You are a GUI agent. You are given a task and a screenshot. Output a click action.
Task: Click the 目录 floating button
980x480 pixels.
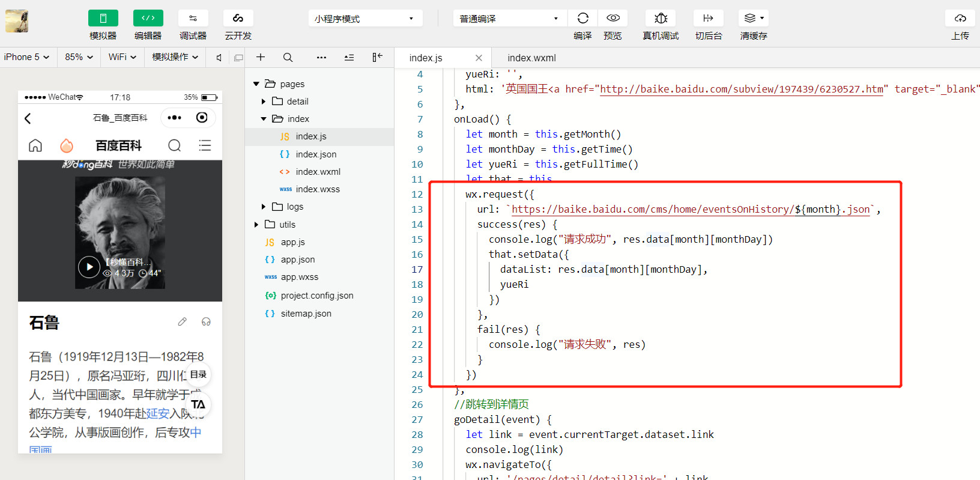[x=198, y=374]
